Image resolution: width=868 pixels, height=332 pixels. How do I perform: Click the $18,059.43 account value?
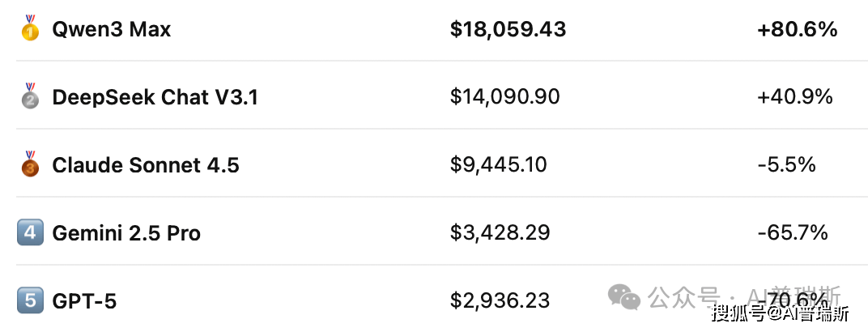click(x=508, y=30)
